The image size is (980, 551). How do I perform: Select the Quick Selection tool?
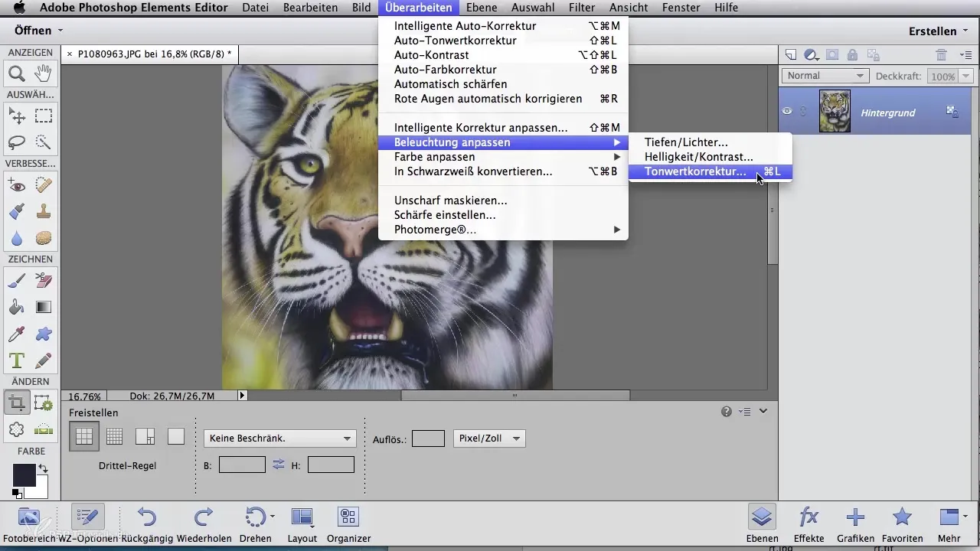44,142
